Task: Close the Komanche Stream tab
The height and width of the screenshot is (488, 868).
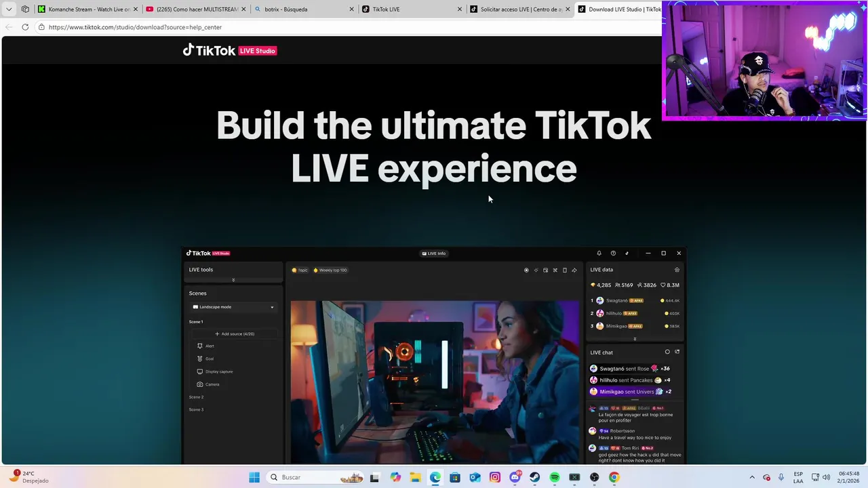Action: (x=136, y=9)
